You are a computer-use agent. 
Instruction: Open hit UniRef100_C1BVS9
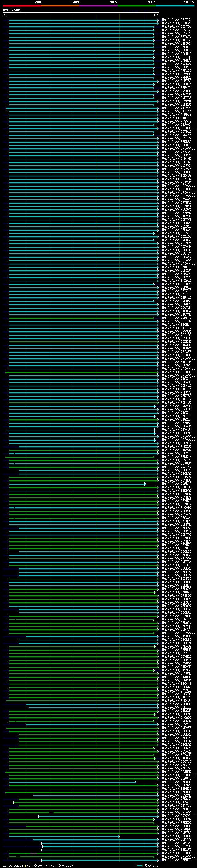177,81
